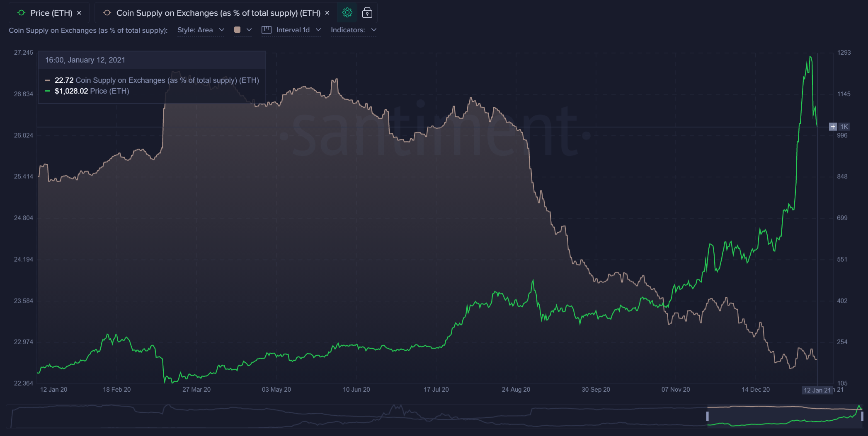868x436 pixels.
Task: Click the 14 Dec 20 x-axis label
Action: [756, 390]
